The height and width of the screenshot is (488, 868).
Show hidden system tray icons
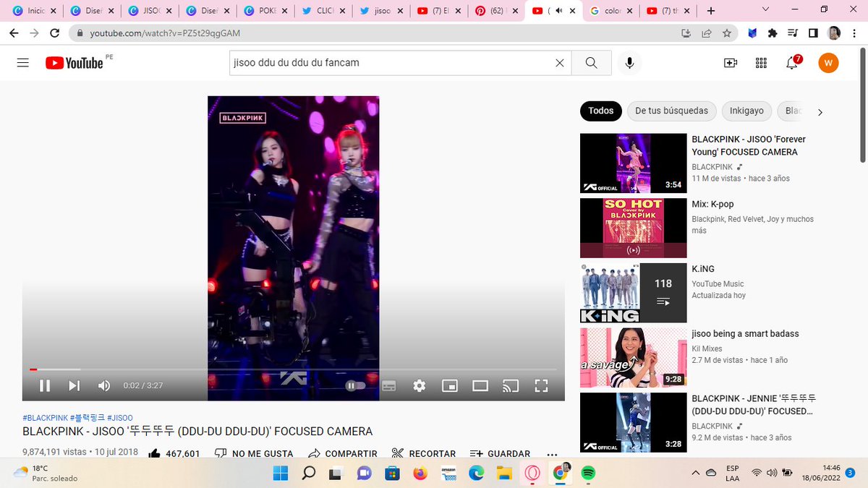pos(696,473)
